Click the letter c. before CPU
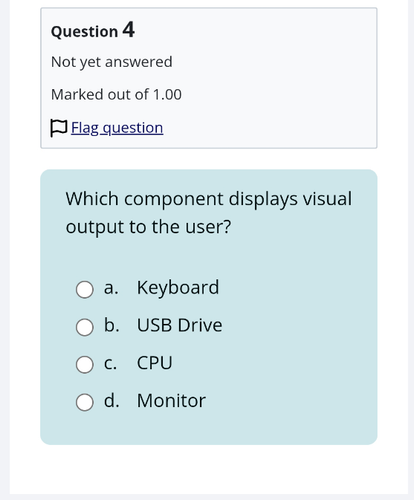This screenshot has height=500, width=414. click(x=110, y=363)
